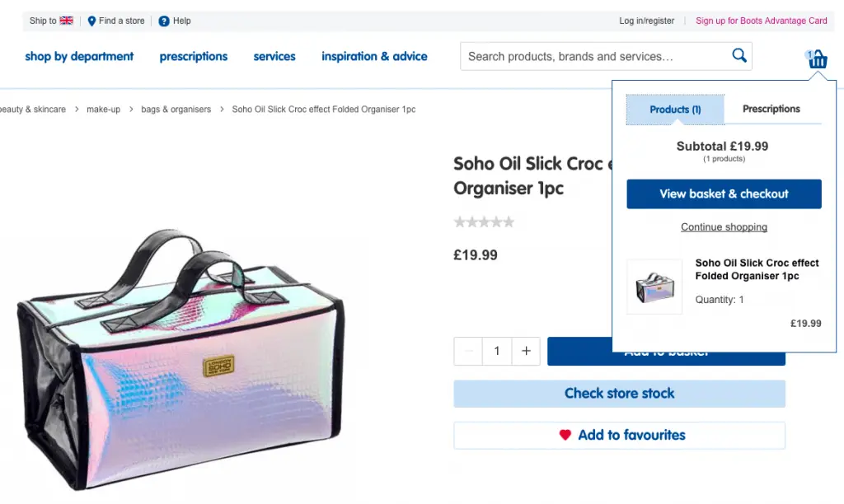Click the search products input field
Image resolution: width=844 pixels, height=504 pixels.
[593, 56]
